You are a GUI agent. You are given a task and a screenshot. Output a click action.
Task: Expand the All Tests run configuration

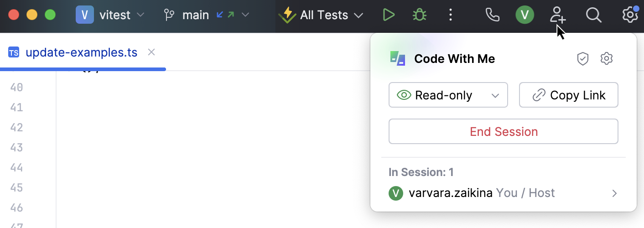323,15
